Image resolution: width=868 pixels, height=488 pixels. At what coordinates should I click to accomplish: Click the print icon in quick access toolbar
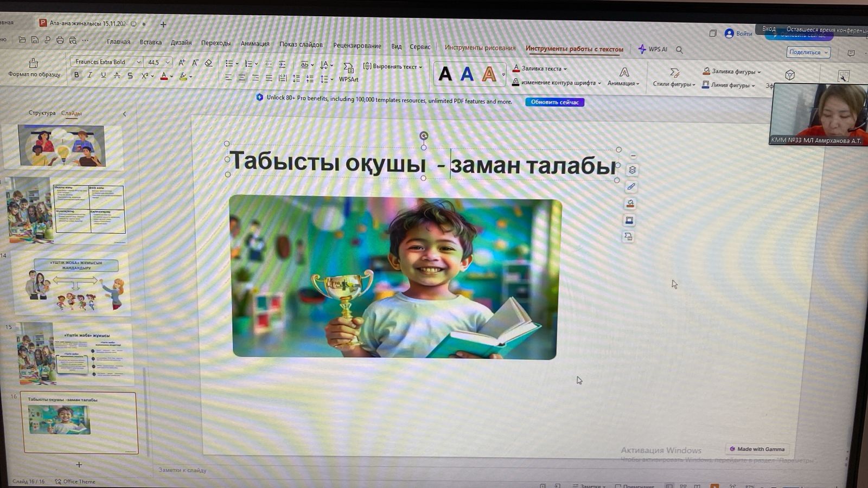point(60,40)
